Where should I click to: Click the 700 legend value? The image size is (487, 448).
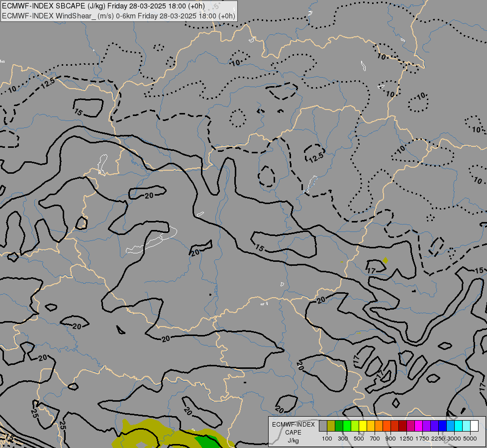pyautogui.click(x=375, y=439)
